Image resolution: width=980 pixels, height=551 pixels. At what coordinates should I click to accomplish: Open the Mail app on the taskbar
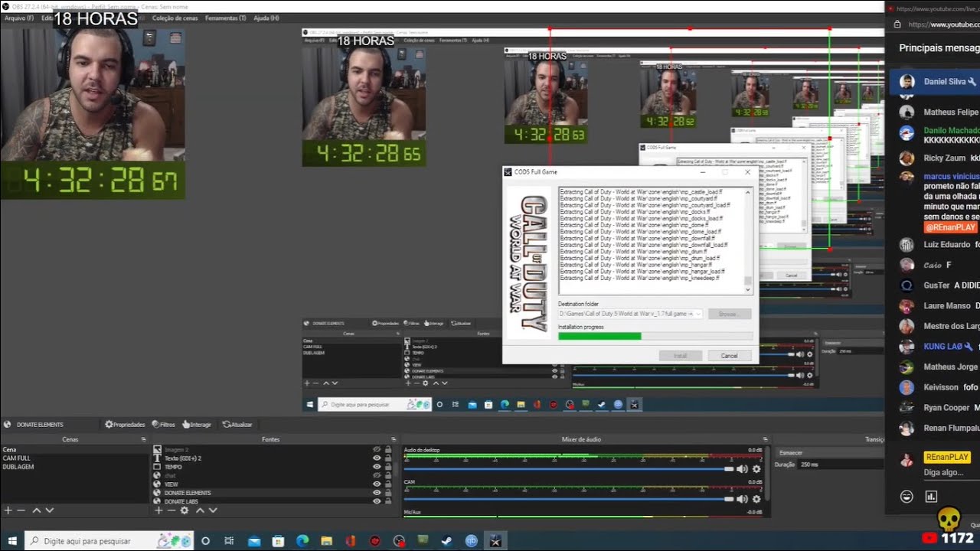pyautogui.click(x=253, y=541)
